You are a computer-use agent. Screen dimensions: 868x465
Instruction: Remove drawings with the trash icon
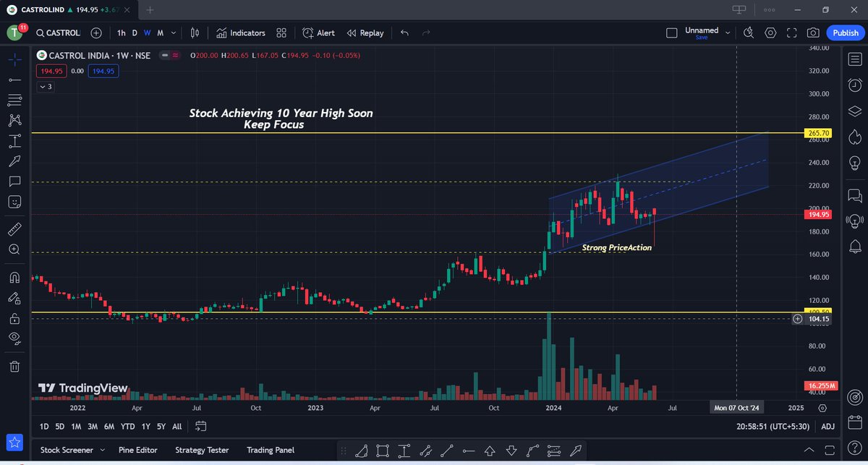(x=14, y=367)
